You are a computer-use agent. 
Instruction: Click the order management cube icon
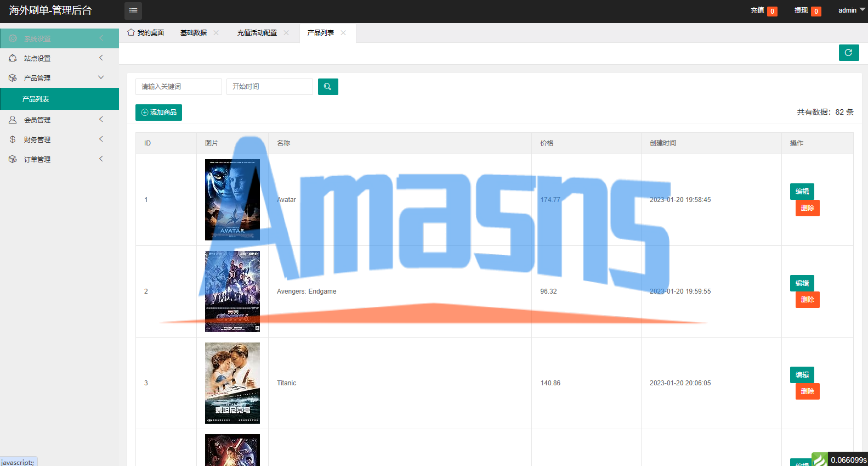[x=13, y=159]
